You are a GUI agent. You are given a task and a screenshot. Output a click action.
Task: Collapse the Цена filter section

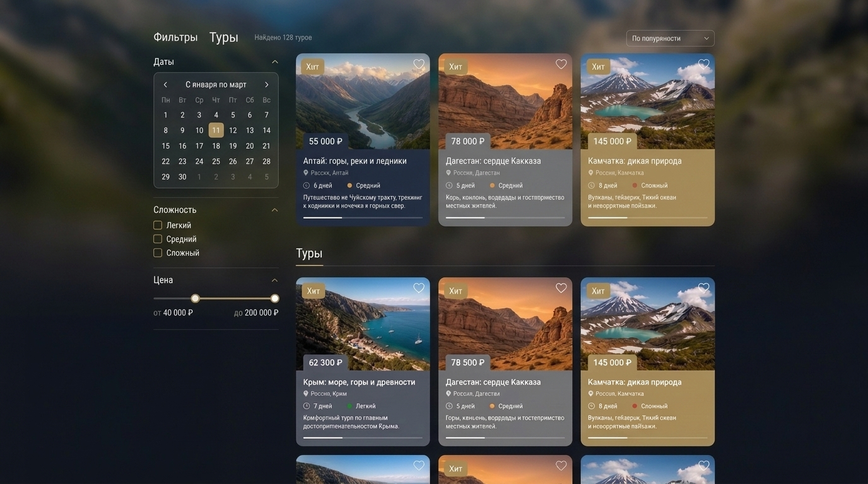pyautogui.click(x=274, y=280)
